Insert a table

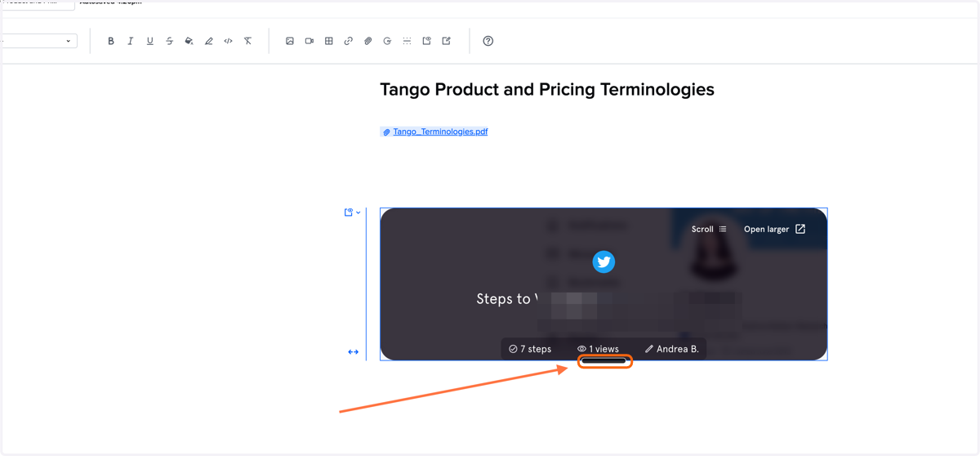[329, 41]
